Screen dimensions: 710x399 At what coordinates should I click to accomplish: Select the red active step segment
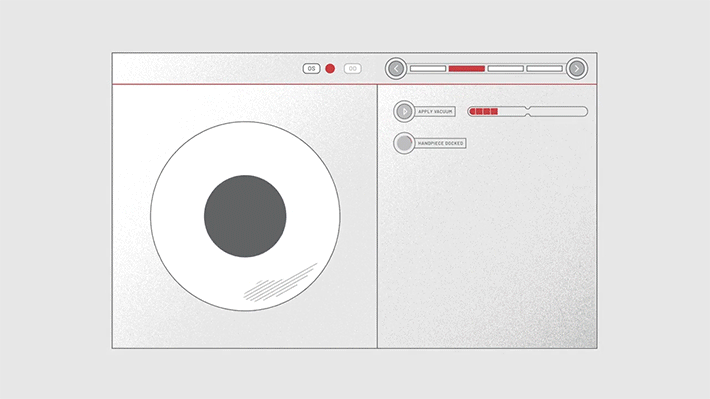click(x=467, y=68)
